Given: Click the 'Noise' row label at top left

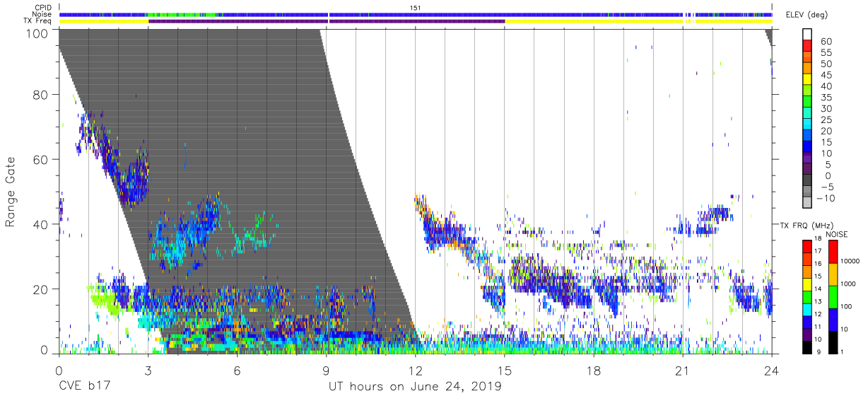Looking at the screenshot, I should coord(42,14).
